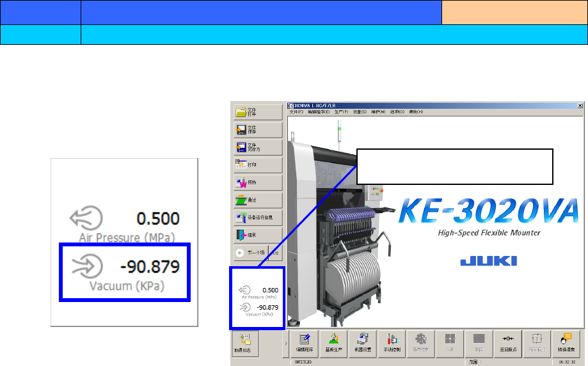This screenshot has height=366, width=588.
Task: Click the 结束 (Exit) door icon button
Action: (258, 235)
